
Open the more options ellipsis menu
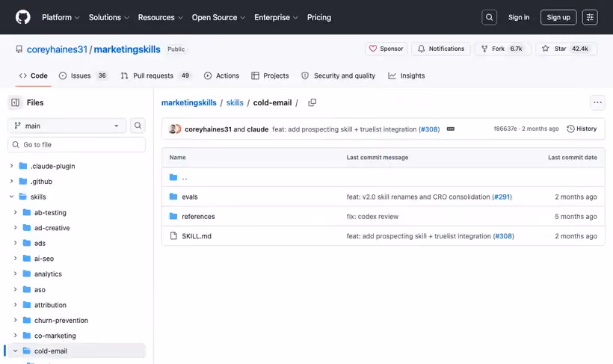597,102
